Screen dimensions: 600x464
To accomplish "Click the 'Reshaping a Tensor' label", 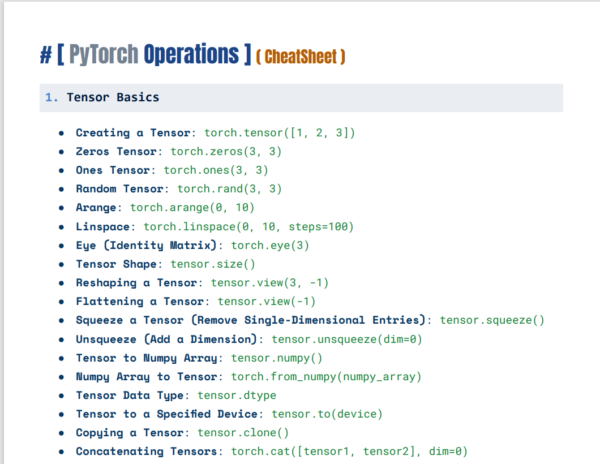I will coord(136,283).
